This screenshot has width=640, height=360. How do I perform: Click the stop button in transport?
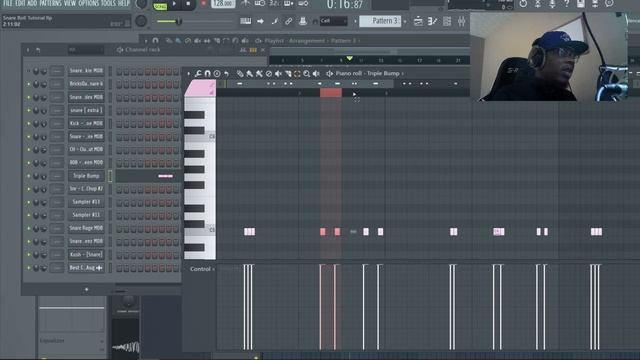coord(188,4)
